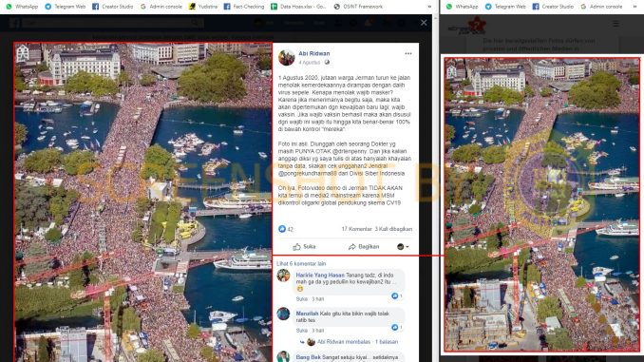Viewport: 644px width, 362px height.
Task: Open the WhatsApp bookmark in left browser
Action: [23, 7]
